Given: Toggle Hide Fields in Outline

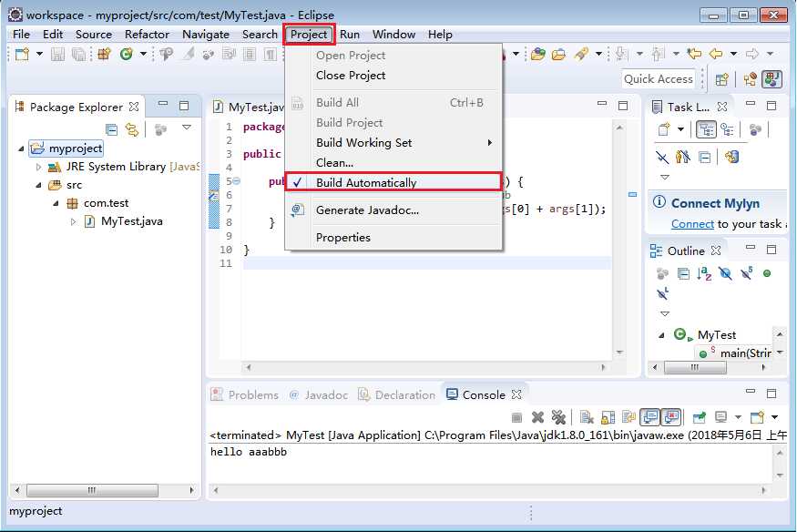Looking at the screenshot, I should click(725, 274).
